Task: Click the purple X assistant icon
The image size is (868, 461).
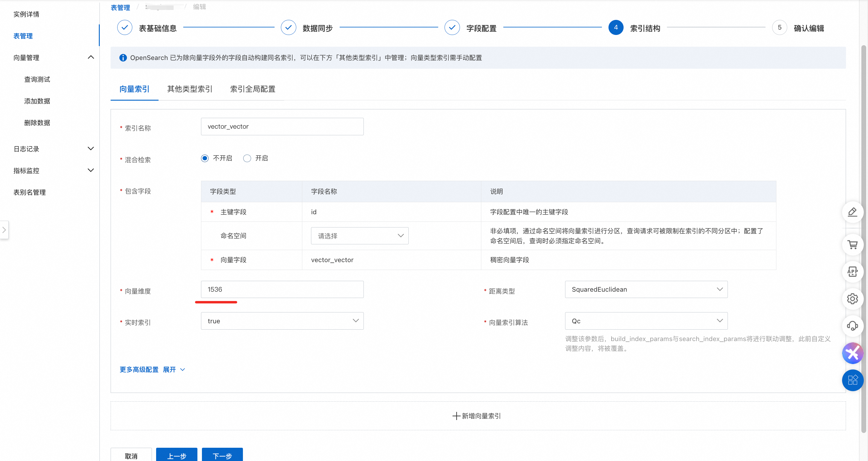Action: click(852, 353)
